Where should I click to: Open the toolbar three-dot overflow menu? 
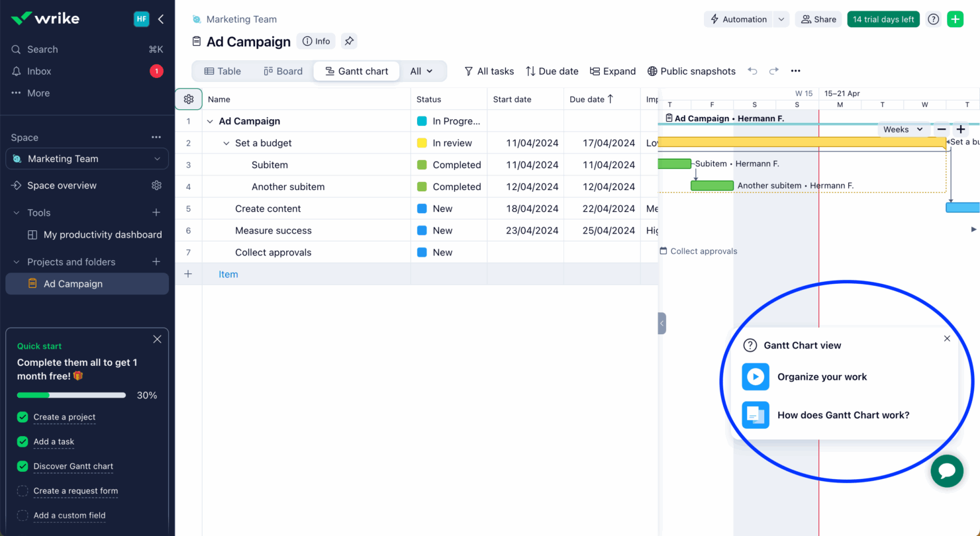point(795,71)
